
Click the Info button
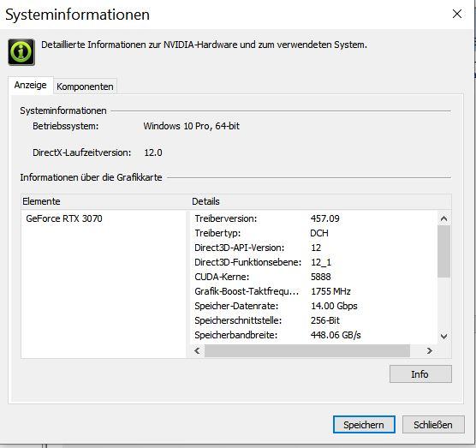click(x=420, y=373)
